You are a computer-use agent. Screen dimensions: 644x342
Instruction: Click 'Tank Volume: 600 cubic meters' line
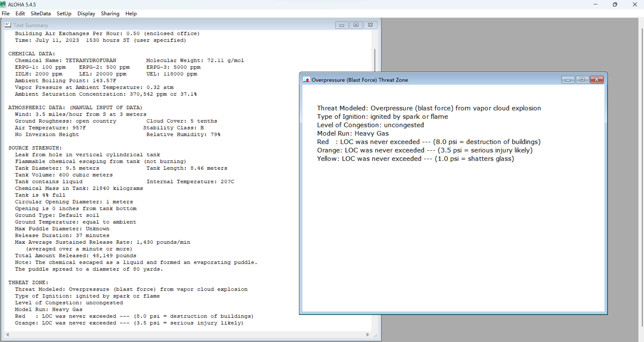click(64, 175)
